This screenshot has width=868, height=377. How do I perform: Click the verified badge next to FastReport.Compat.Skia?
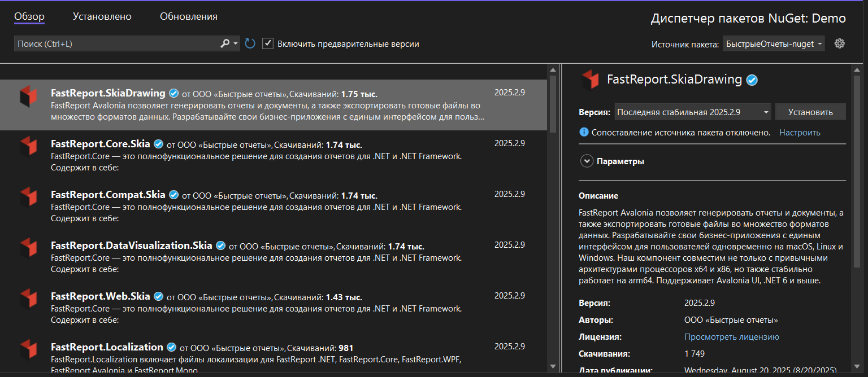pos(174,195)
